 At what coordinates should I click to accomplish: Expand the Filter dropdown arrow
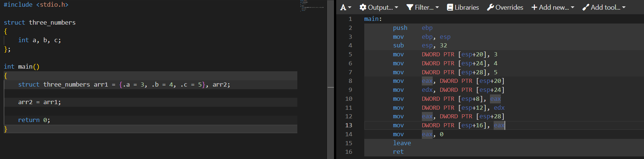click(437, 7)
